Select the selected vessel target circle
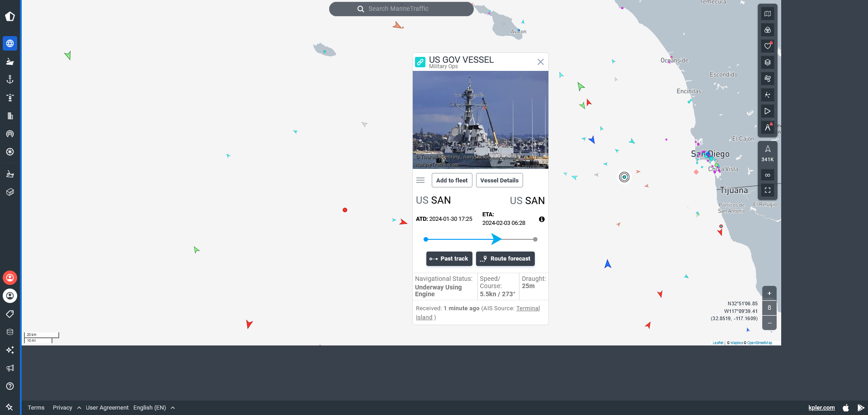This screenshot has height=415, width=868. [624, 177]
